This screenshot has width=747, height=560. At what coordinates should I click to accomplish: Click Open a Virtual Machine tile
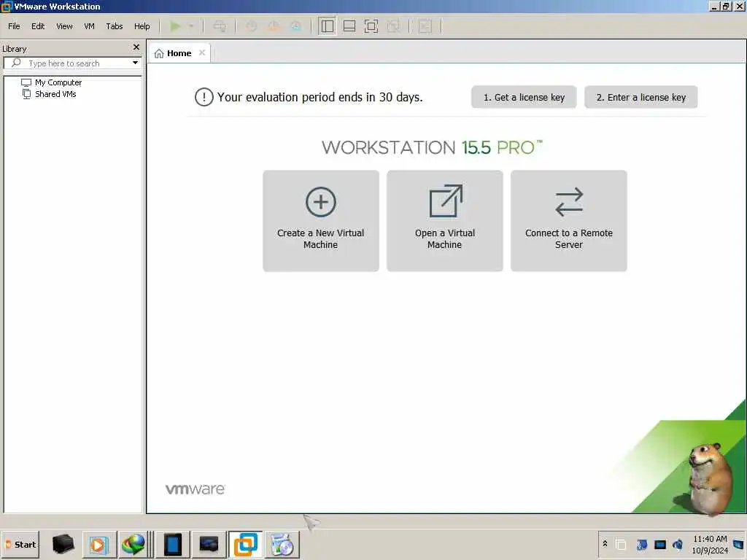tap(444, 221)
